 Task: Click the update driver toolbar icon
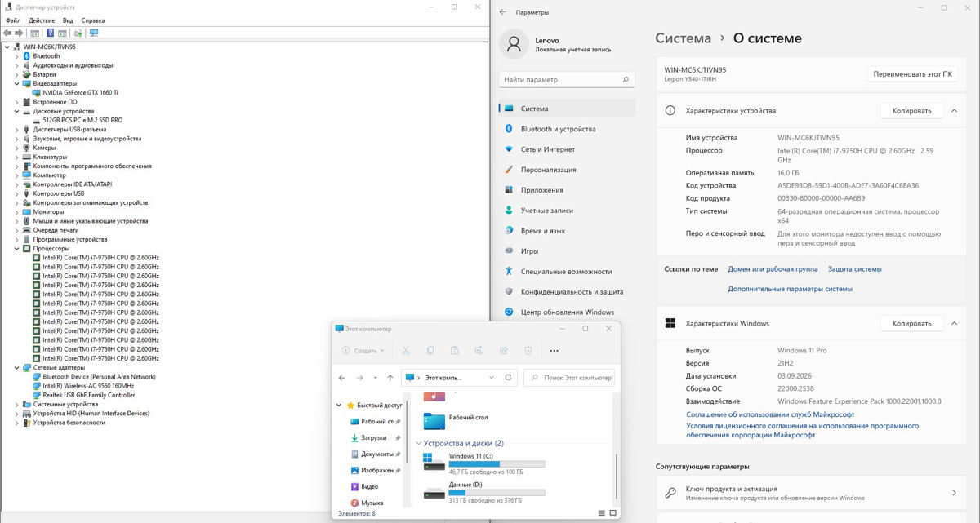coord(78,33)
